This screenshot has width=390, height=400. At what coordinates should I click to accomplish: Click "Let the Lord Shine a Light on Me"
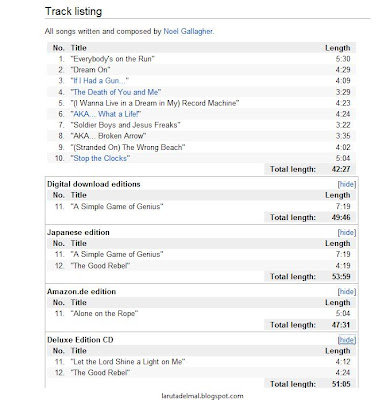tap(128, 362)
